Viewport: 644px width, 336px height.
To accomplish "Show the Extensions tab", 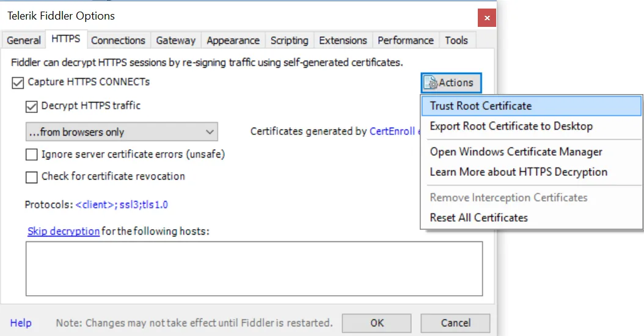I will coord(343,40).
